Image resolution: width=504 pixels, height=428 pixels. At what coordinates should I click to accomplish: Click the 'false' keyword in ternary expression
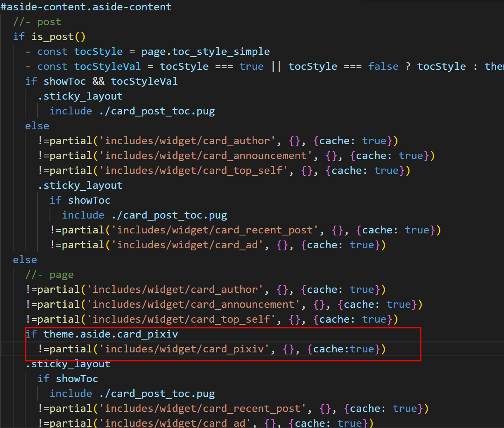tap(383, 67)
